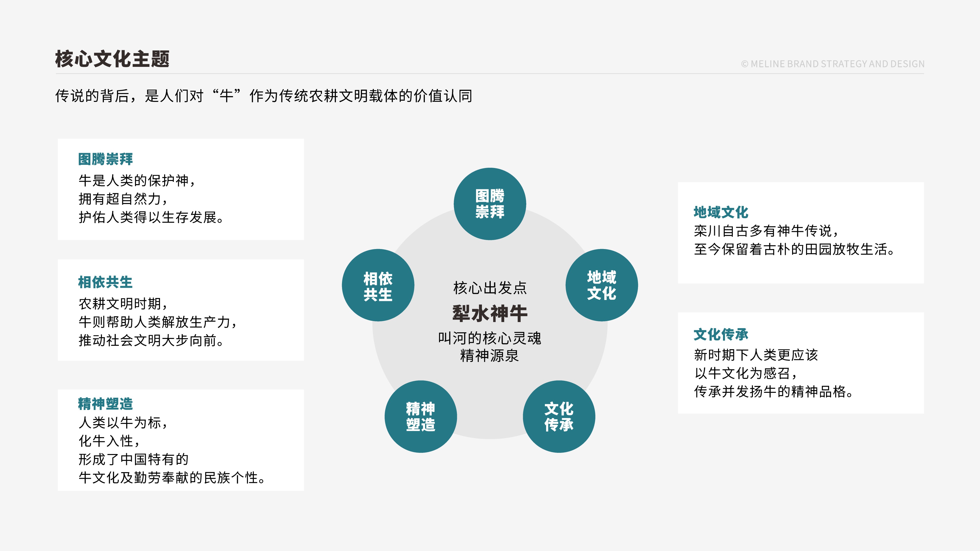
Task: Click the line 新时期下人类更应该
Action: pos(756,355)
